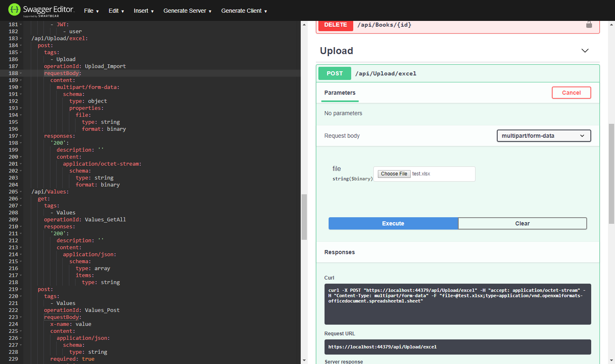Screen dimensions: 615x364
Task: Fold code at line 184 post
Action: (x=21, y=45)
